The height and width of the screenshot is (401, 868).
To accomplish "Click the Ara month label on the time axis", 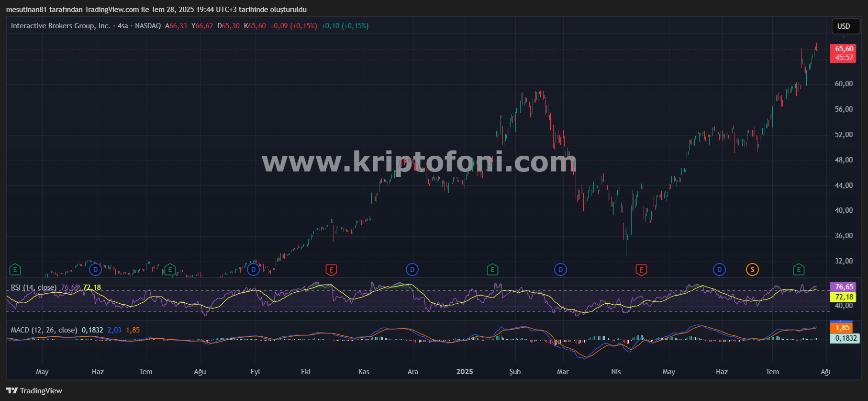I will click(x=412, y=372).
